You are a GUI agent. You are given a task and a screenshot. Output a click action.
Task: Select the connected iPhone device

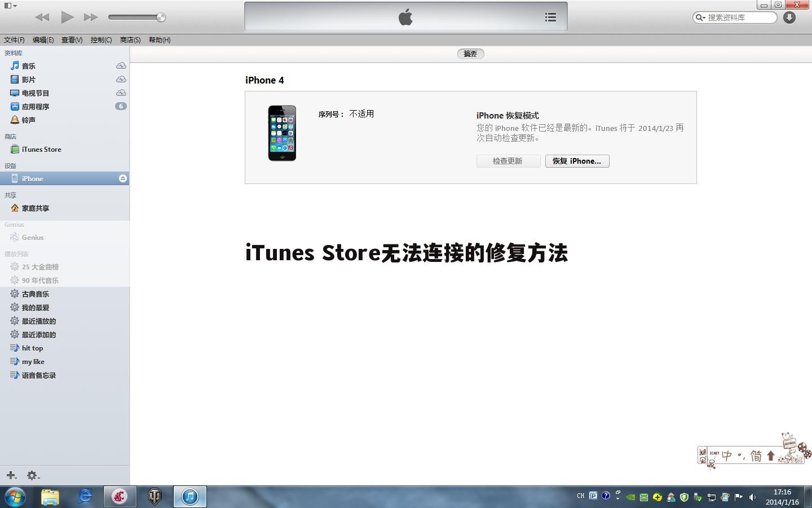pyautogui.click(x=32, y=178)
